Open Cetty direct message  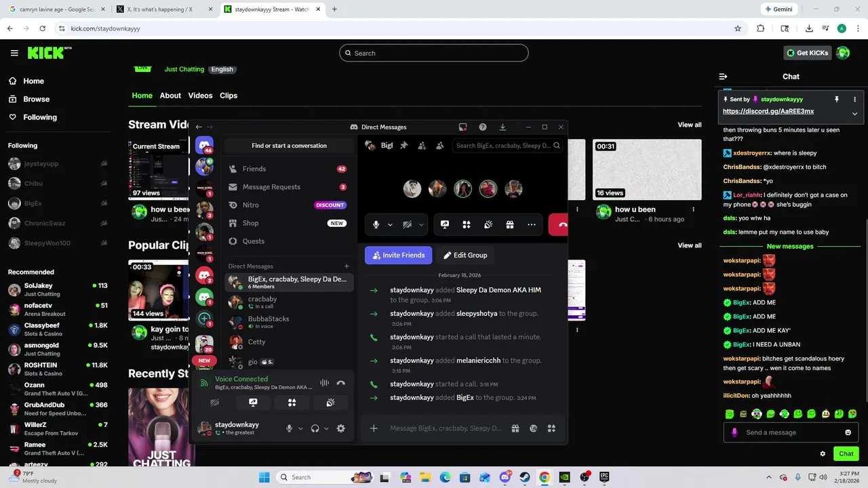click(x=289, y=342)
